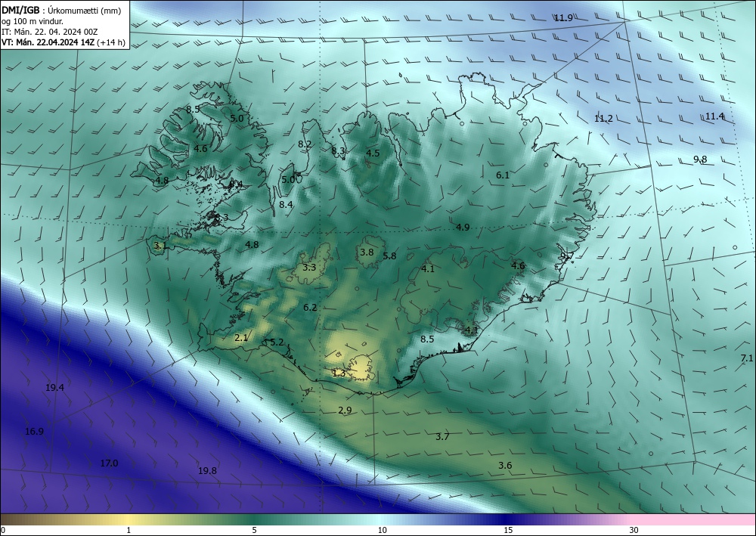Click the 9.7 value at the coast

tap(567, 256)
